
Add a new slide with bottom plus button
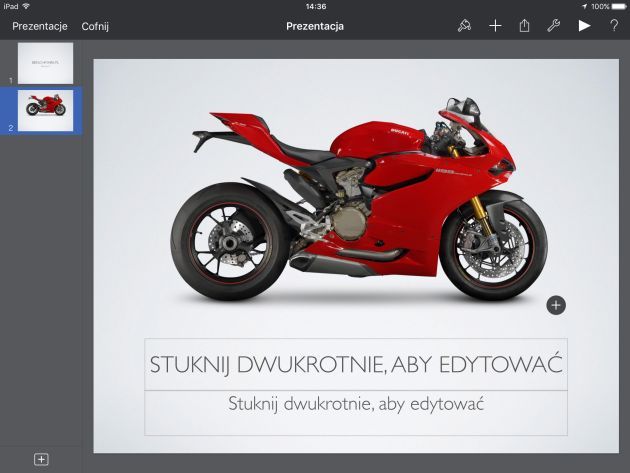coord(41,459)
